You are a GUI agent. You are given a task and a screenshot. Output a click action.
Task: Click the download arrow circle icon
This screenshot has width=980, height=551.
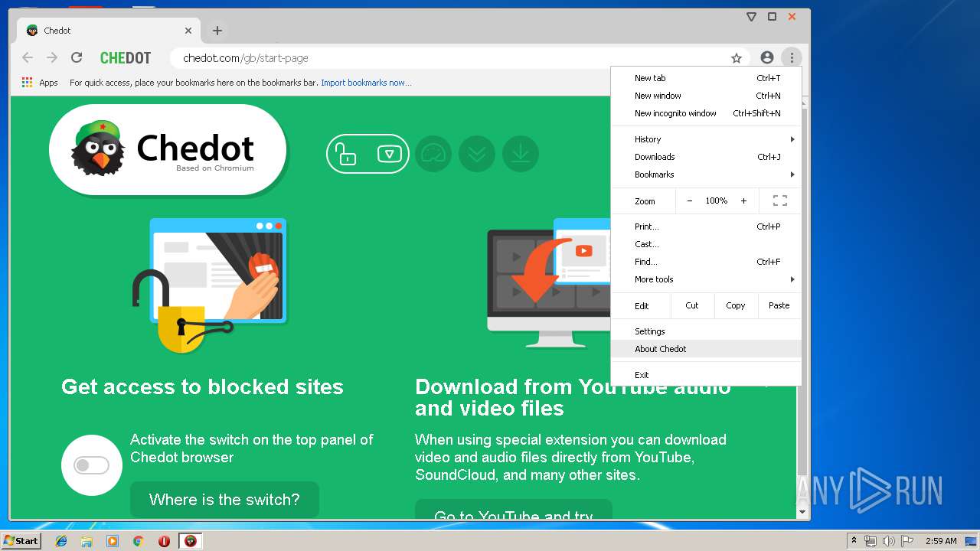[521, 154]
